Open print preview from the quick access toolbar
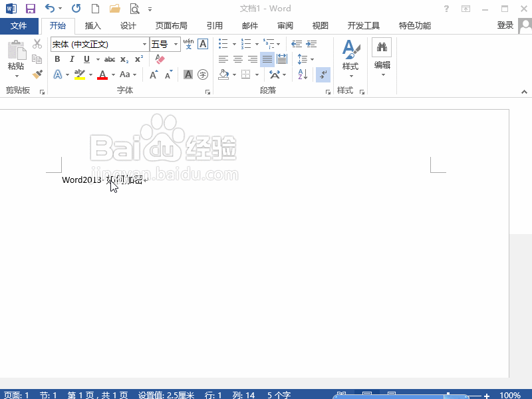Screen dimensions: 532x399 (x=135, y=9)
